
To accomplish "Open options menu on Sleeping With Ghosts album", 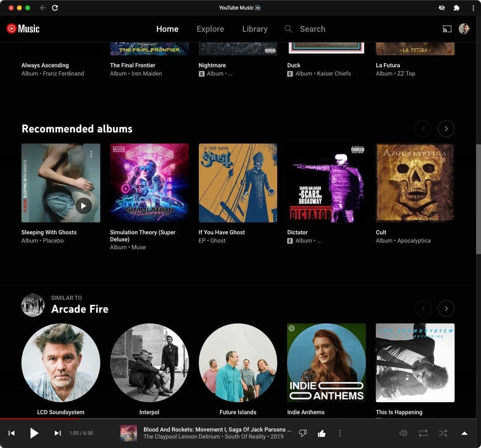I will click(91, 154).
